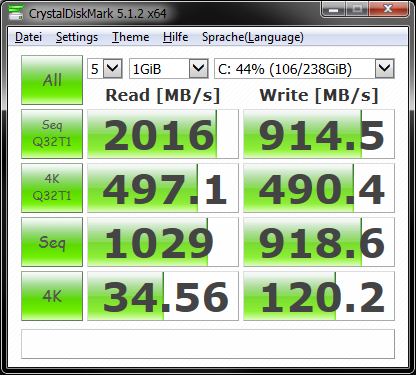Screen dimensions: 416x375
Task: Click the Seq read result 1029
Action: (x=163, y=242)
